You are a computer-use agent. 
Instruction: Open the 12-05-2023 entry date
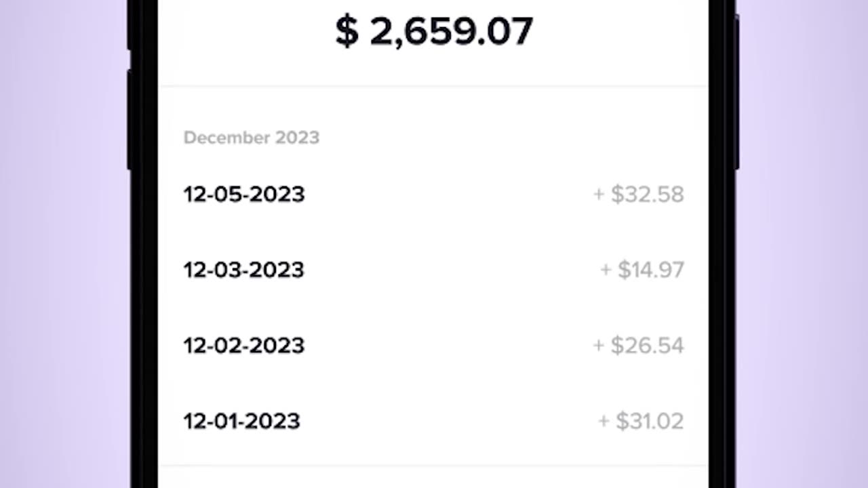pyautogui.click(x=244, y=195)
